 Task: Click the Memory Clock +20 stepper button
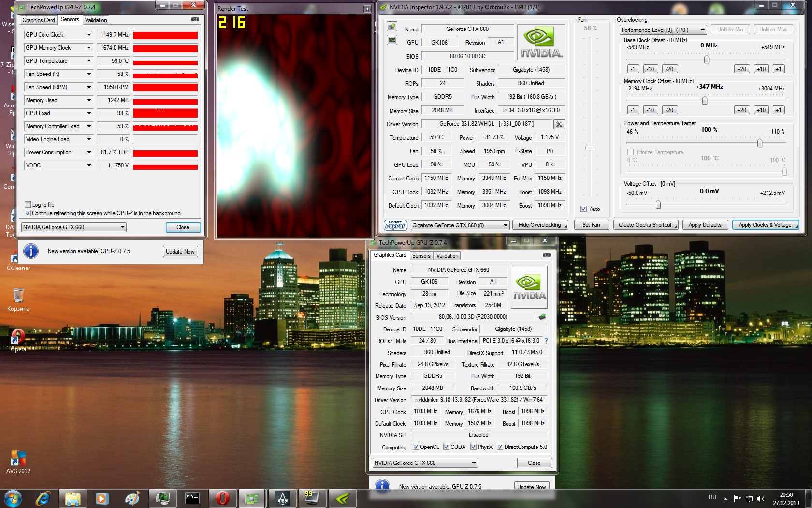pyautogui.click(x=742, y=110)
